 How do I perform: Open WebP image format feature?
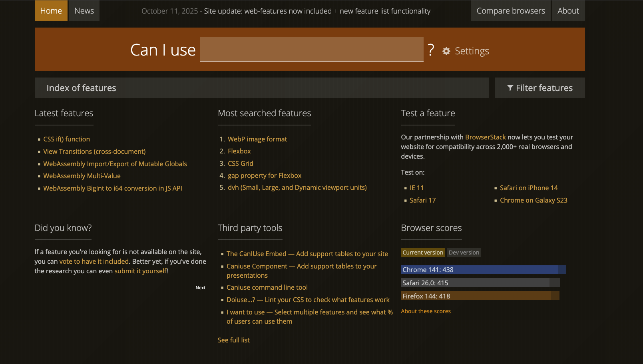coord(257,139)
